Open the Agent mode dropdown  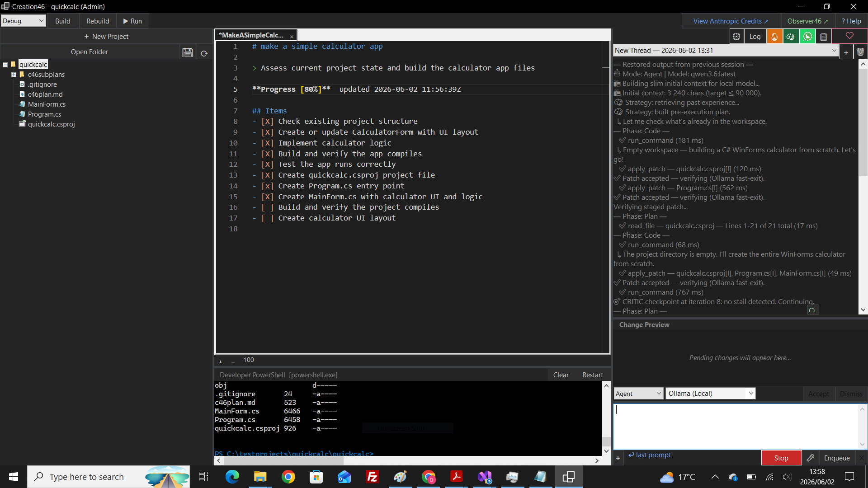638,394
